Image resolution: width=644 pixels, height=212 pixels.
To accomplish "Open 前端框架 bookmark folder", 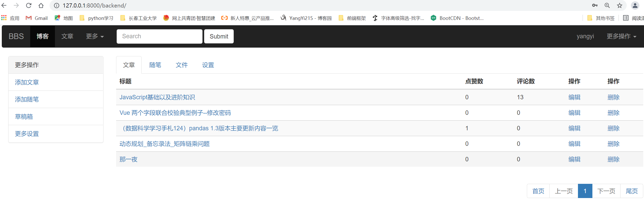I will pyautogui.click(x=352, y=18).
